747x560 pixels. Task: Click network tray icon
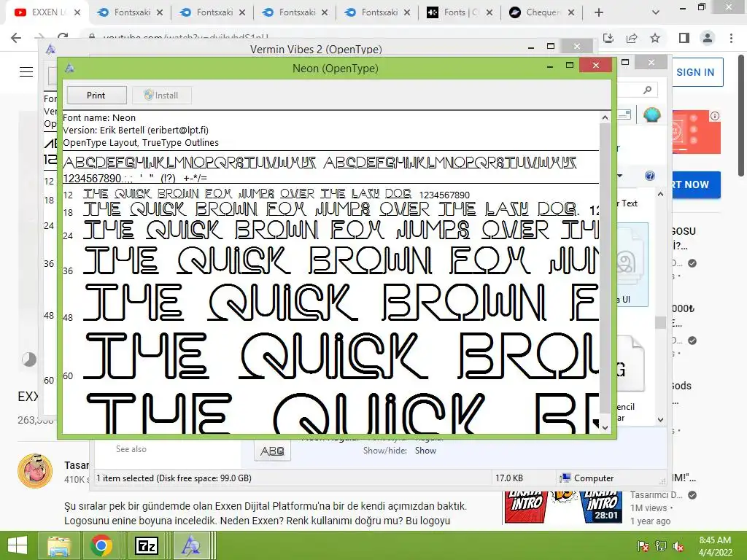(x=660, y=545)
